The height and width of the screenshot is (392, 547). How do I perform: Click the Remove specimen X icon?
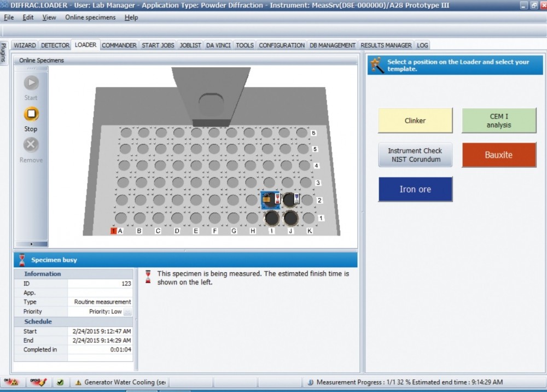31,145
